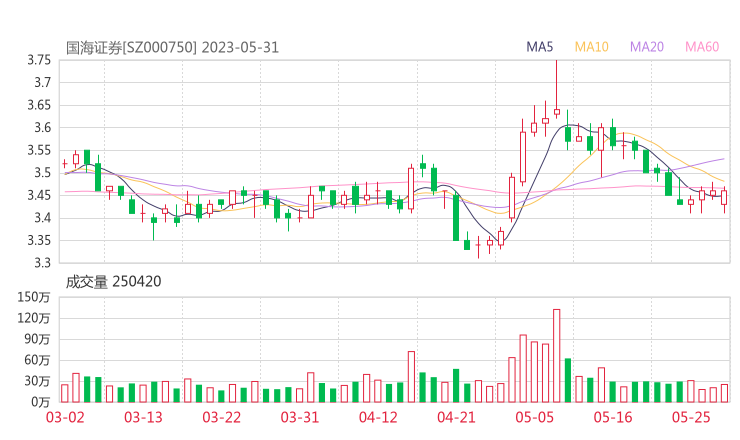The height and width of the screenshot is (440, 740).
Task: Click the 3.4 price axis value
Action: click(42, 218)
